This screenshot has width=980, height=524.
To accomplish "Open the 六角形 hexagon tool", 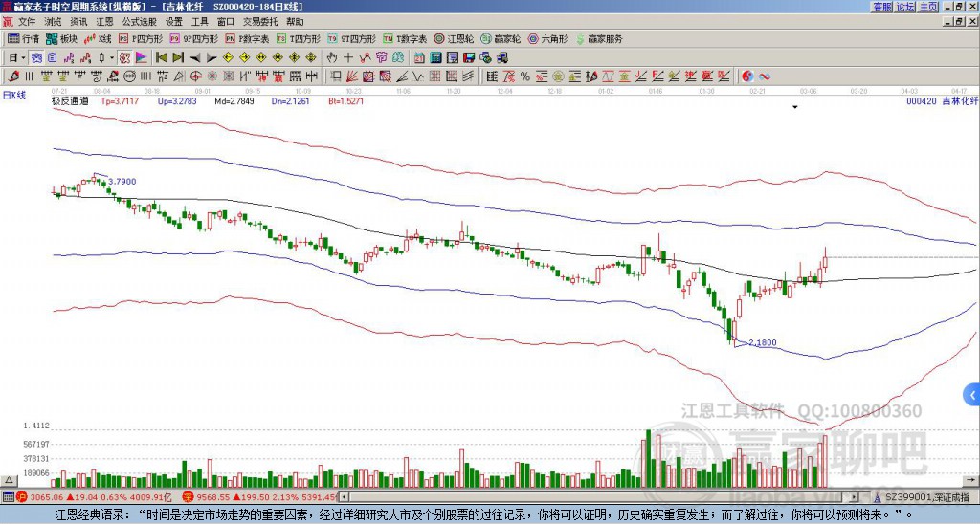I will tap(548, 38).
